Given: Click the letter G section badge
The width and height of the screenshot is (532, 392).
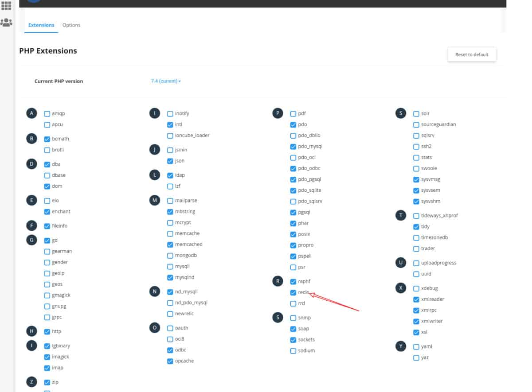Looking at the screenshot, I should coord(31,240).
